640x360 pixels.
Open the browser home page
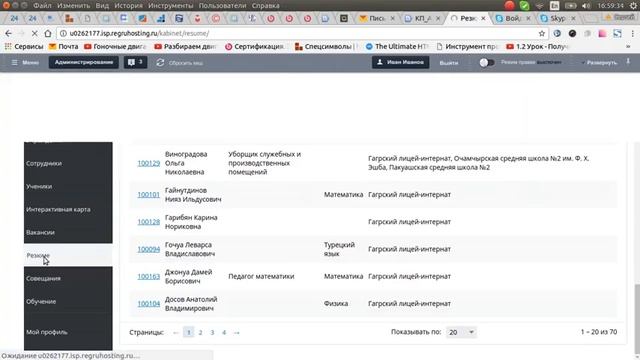click(x=48, y=33)
